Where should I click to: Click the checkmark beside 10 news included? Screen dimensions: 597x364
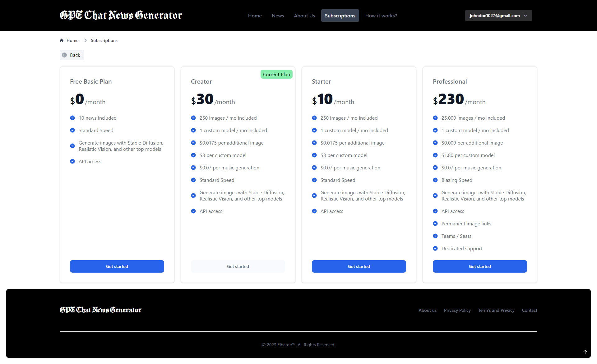[x=72, y=118]
